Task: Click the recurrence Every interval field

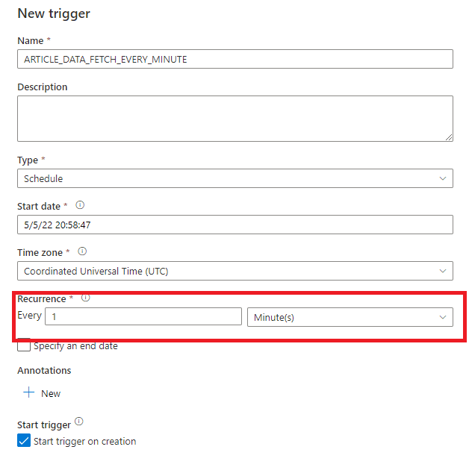Action: coord(143,317)
